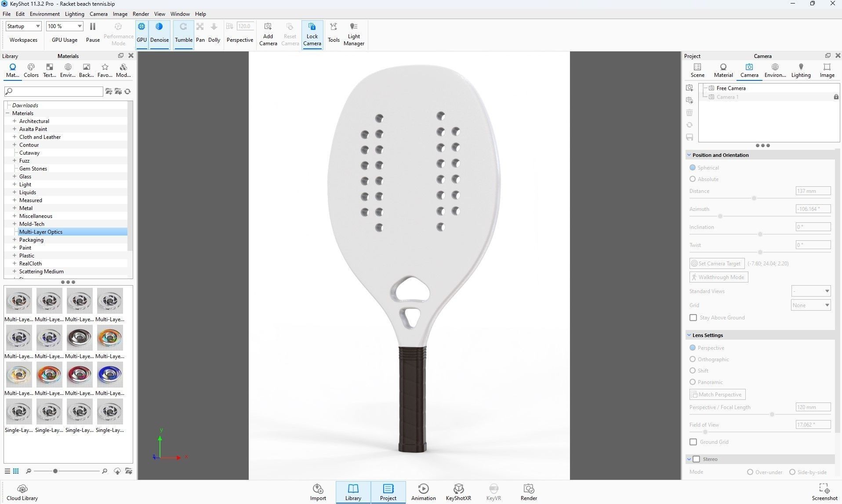Open the Render menu

click(x=141, y=14)
